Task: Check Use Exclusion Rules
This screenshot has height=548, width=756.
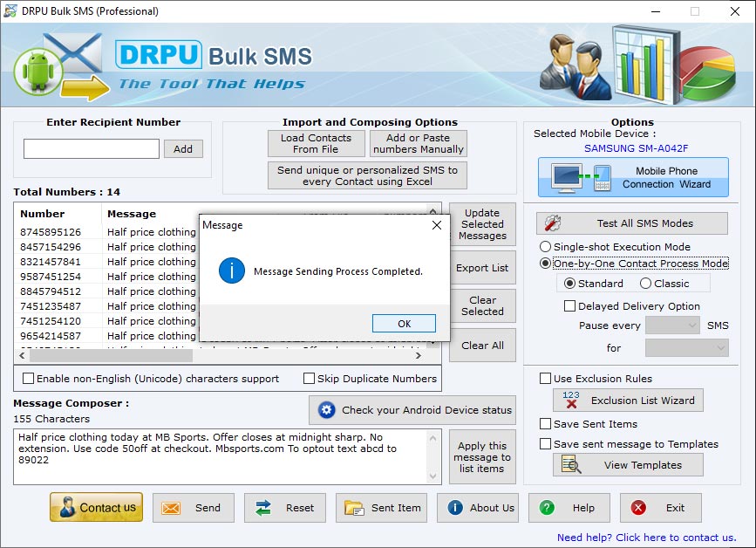Action: 545,378
